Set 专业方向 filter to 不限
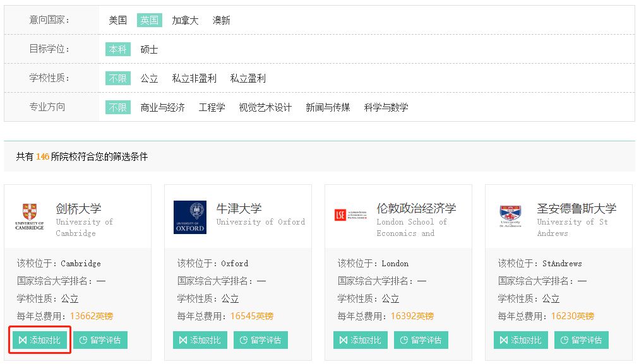The height and width of the screenshot is (364, 639). point(118,107)
